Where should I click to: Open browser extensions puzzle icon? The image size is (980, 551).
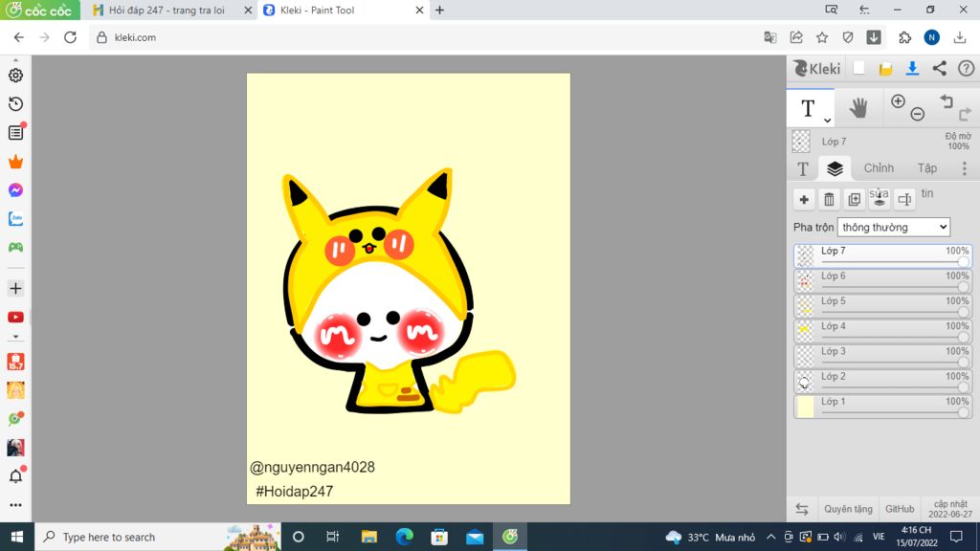(x=905, y=37)
